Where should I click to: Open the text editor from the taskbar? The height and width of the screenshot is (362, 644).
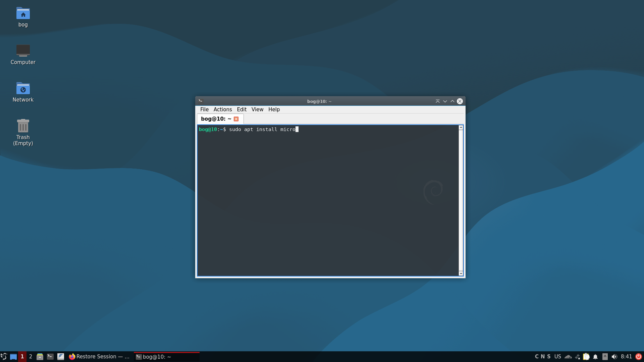(61, 356)
